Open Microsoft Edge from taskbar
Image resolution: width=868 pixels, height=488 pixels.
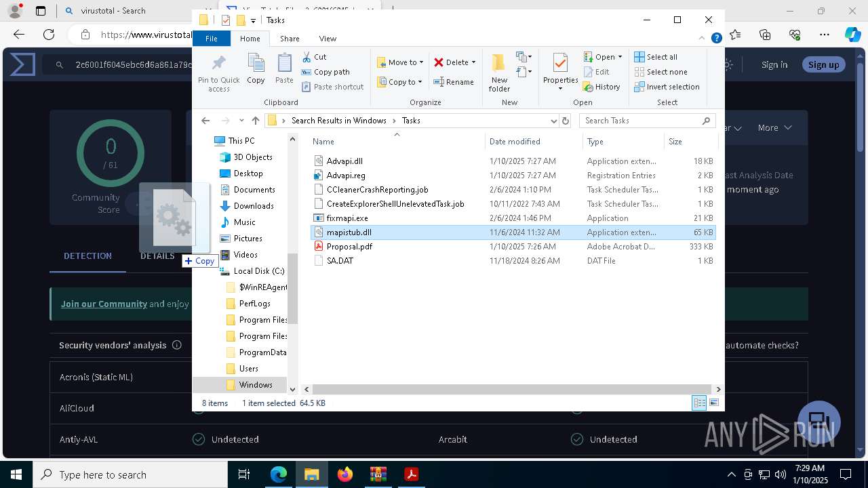pos(279,474)
